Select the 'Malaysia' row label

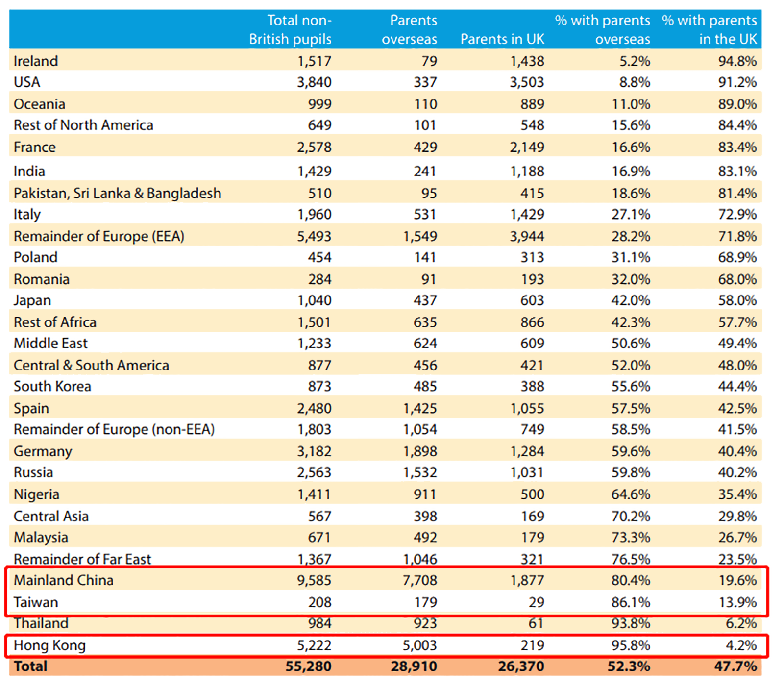[x=41, y=538]
